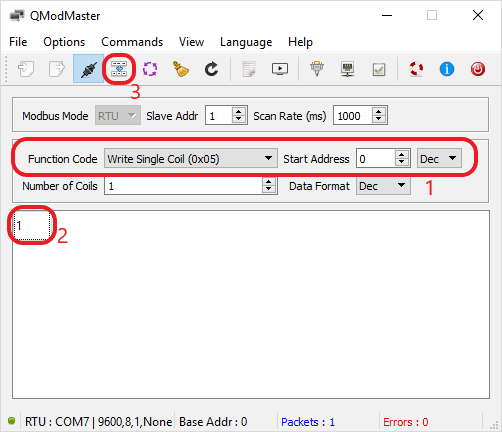Decrease the Scan Rate value

tap(379, 120)
